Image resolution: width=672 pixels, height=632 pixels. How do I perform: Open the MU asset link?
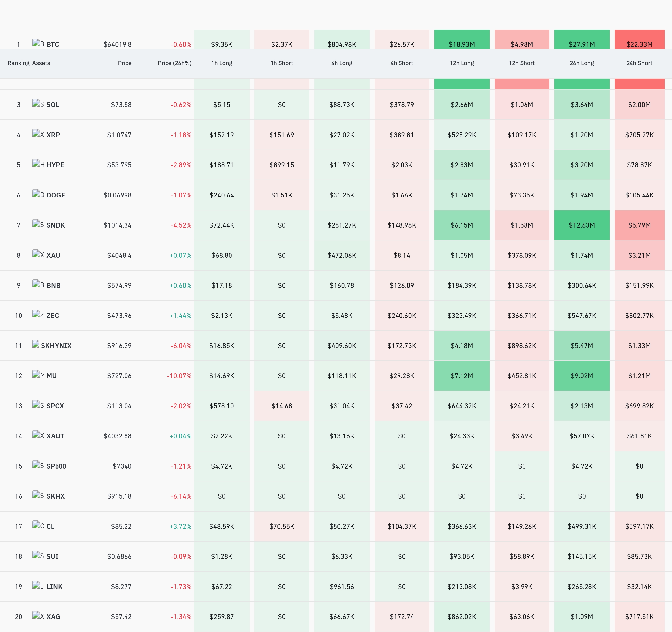click(51, 376)
